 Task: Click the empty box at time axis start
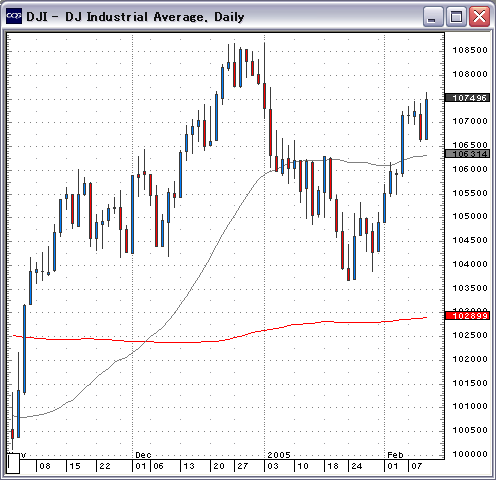(x=13, y=463)
